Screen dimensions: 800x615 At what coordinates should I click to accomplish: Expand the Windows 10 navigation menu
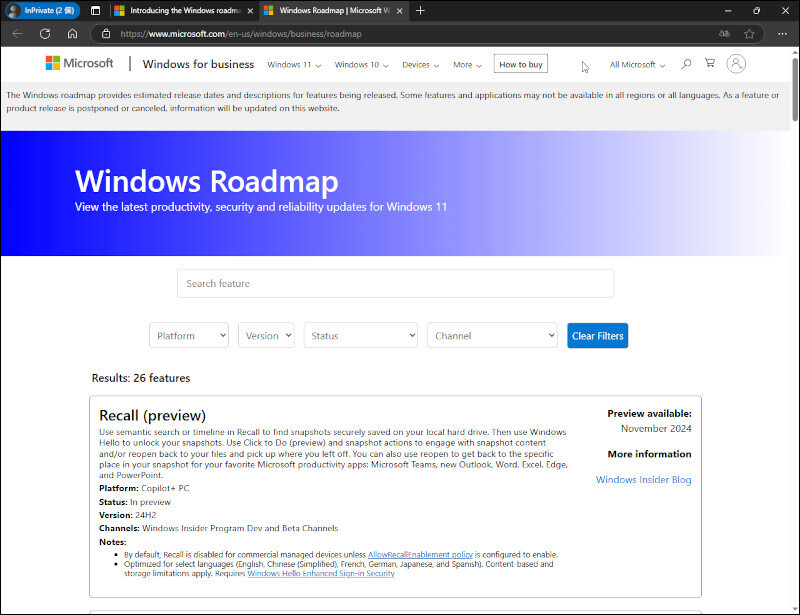[361, 65]
